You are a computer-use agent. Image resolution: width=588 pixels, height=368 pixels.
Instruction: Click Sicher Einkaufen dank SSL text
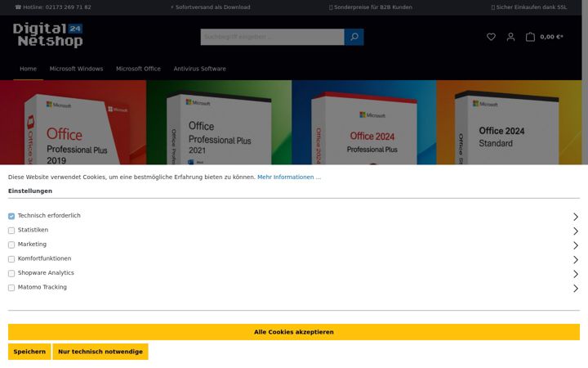tap(529, 7)
